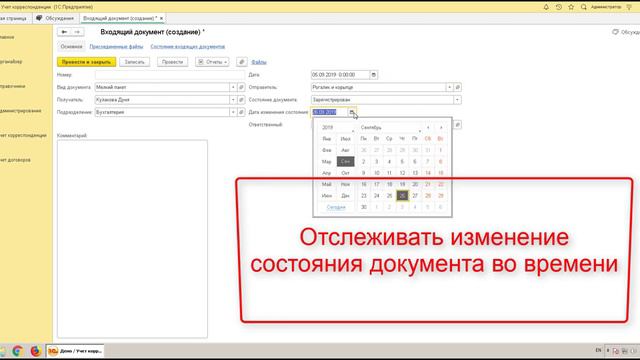
Task: Expand the Вид документа dropdown arrow
Action: coord(233,87)
